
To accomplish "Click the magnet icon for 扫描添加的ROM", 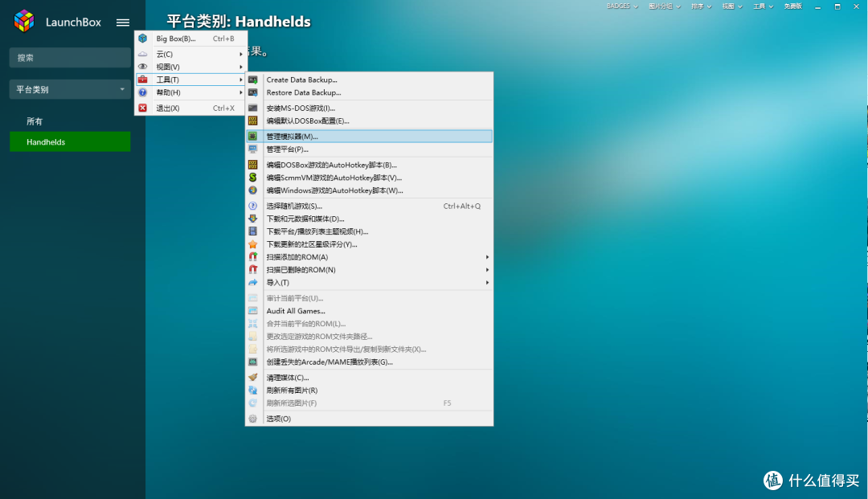I will tap(253, 256).
